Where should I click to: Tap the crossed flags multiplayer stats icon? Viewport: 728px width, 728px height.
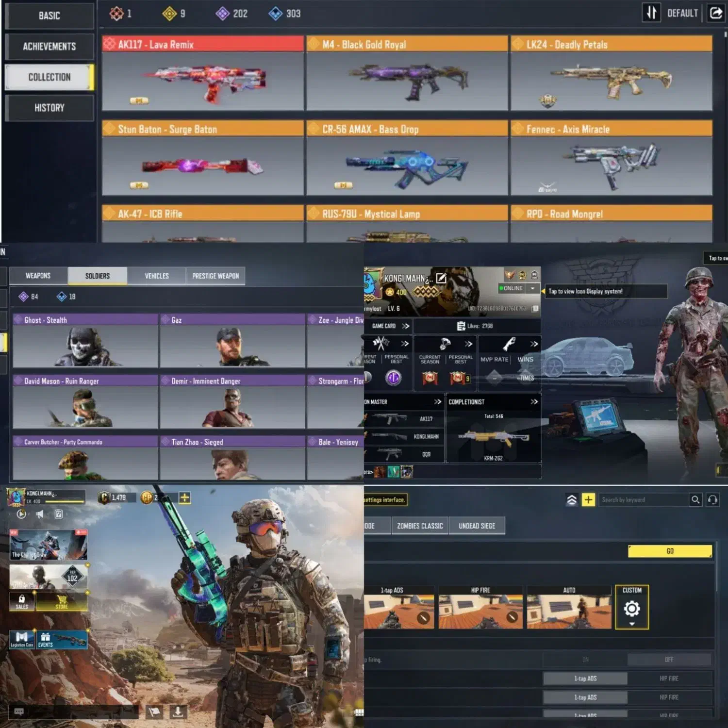tap(381, 344)
